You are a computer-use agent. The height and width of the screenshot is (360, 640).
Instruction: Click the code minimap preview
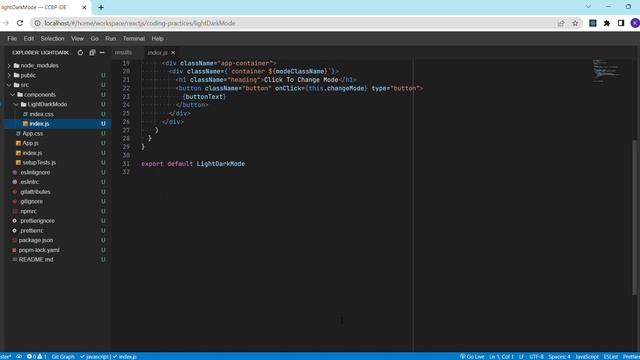coord(607,70)
